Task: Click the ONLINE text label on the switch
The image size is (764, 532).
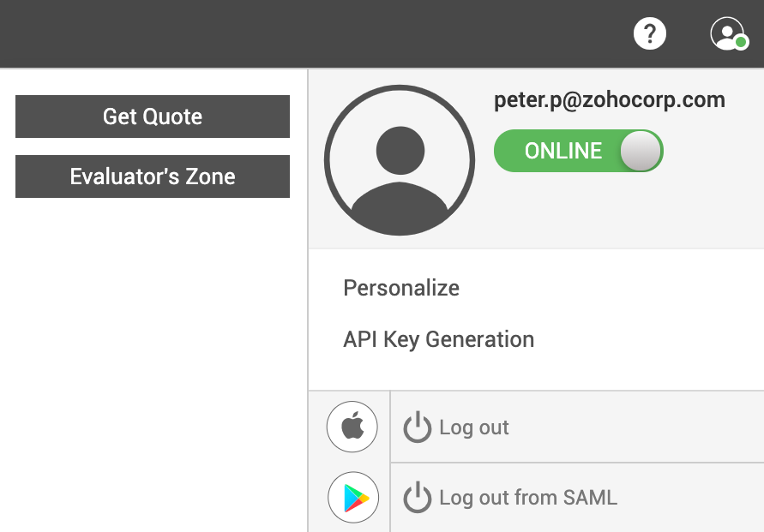Action: pos(563,151)
